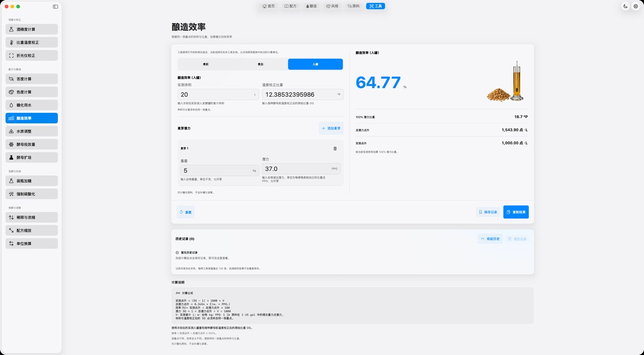Click 添加麦芽 button

coord(331,128)
